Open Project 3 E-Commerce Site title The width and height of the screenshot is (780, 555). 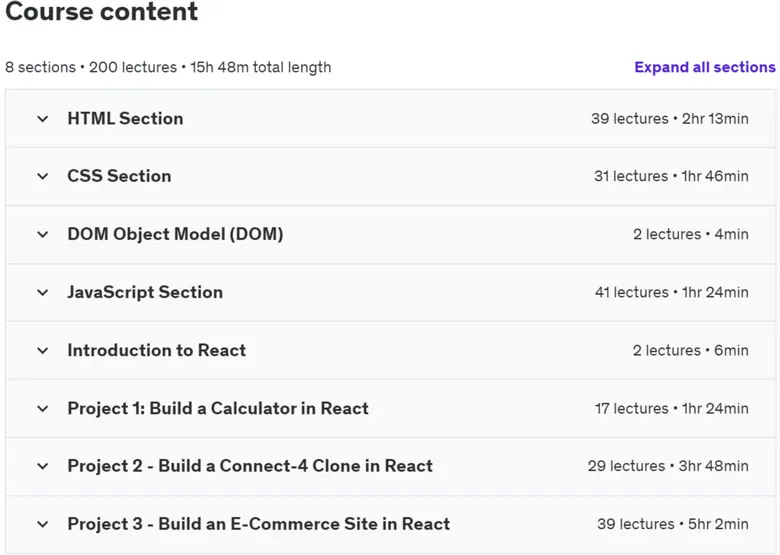[259, 524]
